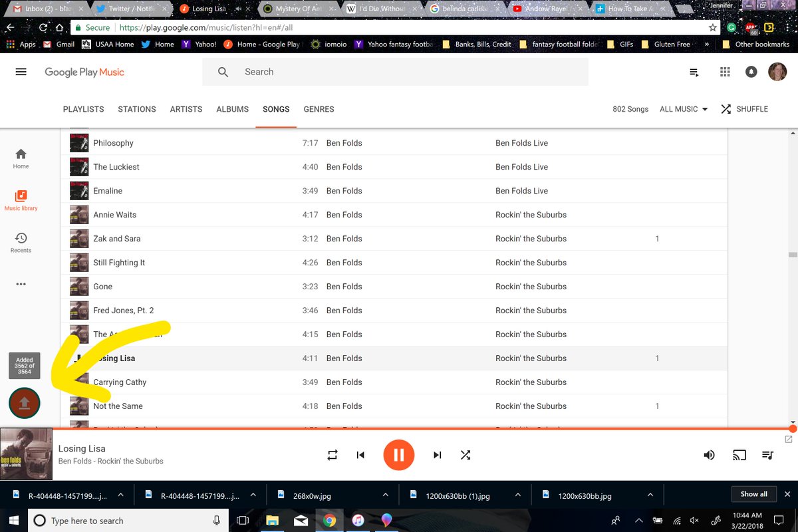Click the search magnifier icon
Image resolution: width=798 pixels, height=532 pixels.
coord(223,72)
